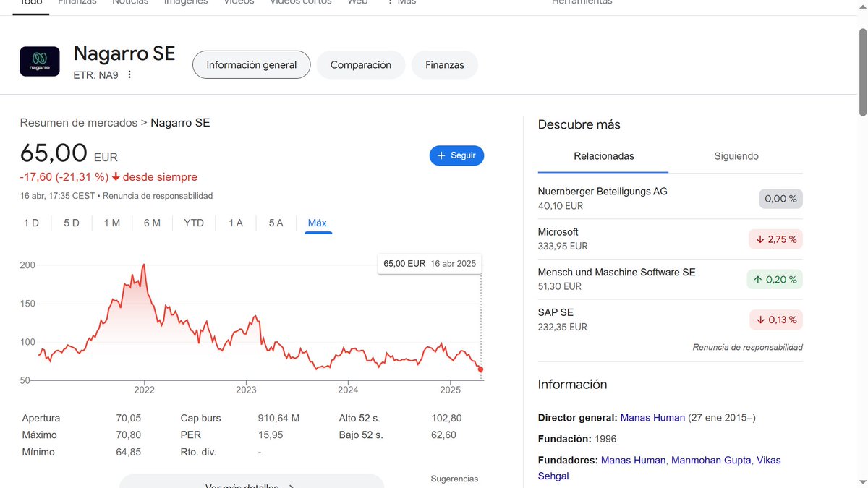Screen dimensions: 868x488
Task: Open the Relacionadas tab
Action: click(x=604, y=155)
